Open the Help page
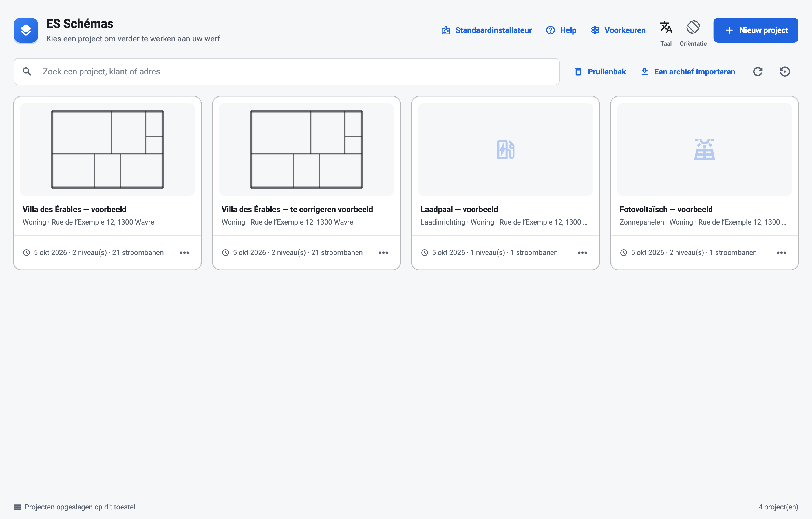 561,30
